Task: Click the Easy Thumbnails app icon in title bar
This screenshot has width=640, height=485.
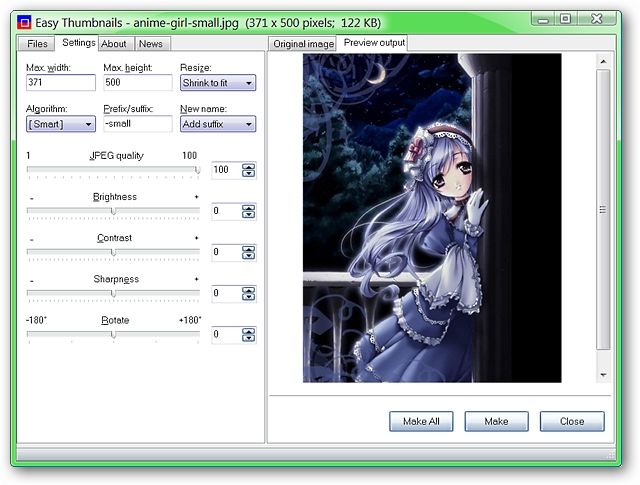Action: pyautogui.click(x=24, y=22)
